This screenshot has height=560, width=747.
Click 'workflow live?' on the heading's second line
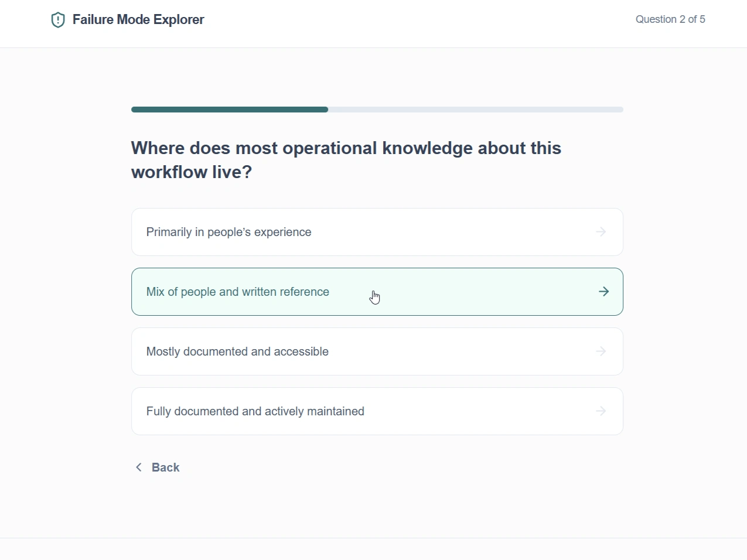(192, 172)
